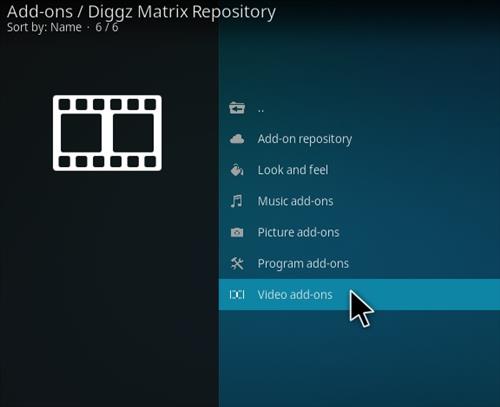500x407 pixels.
Task: Click the cloud icon for Add-on repository
Action: pos(237,139)
